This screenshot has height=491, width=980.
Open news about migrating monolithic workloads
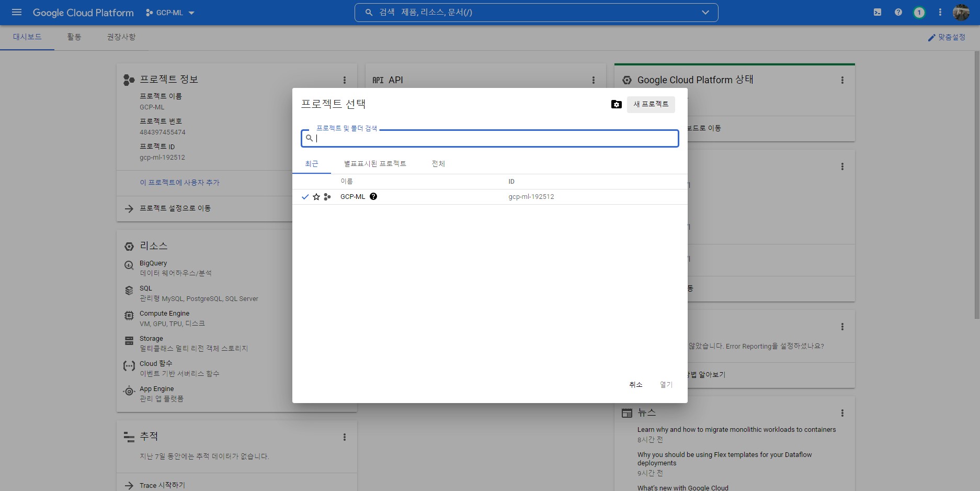point(736,430)
